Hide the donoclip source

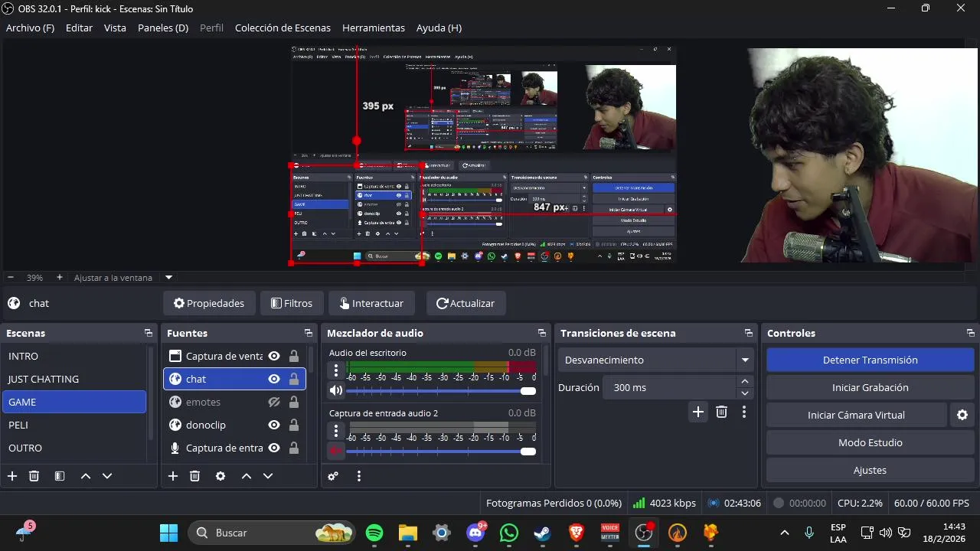coord(274,425)
